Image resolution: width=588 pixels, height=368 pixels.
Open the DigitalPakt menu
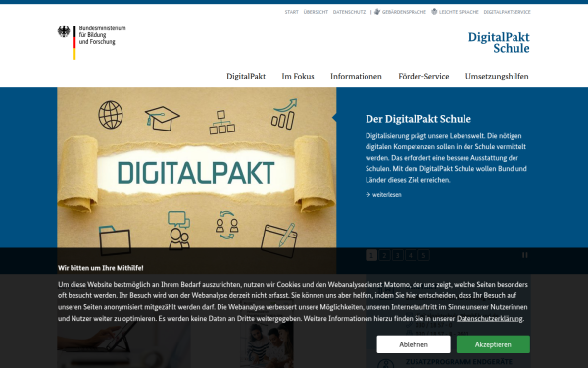pos(246,77)
